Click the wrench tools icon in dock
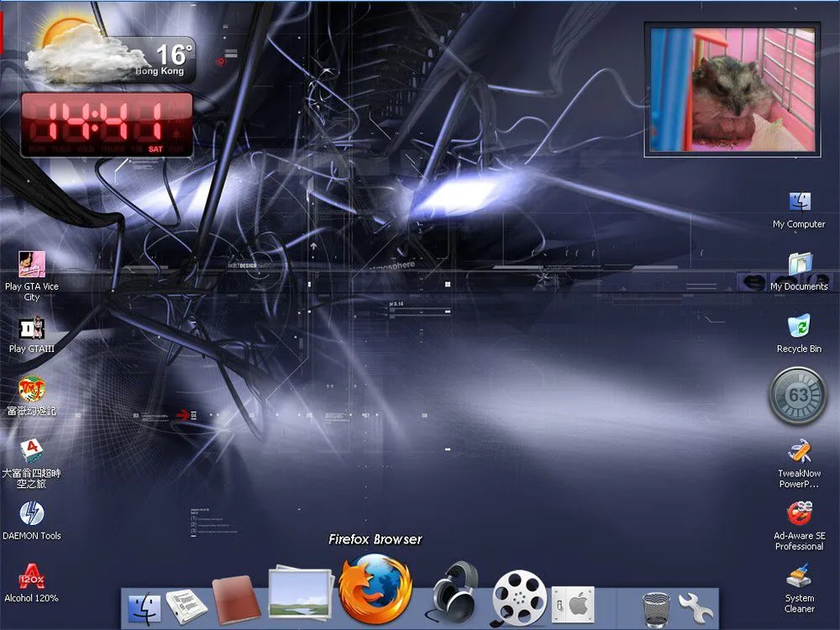 point(696,606)
